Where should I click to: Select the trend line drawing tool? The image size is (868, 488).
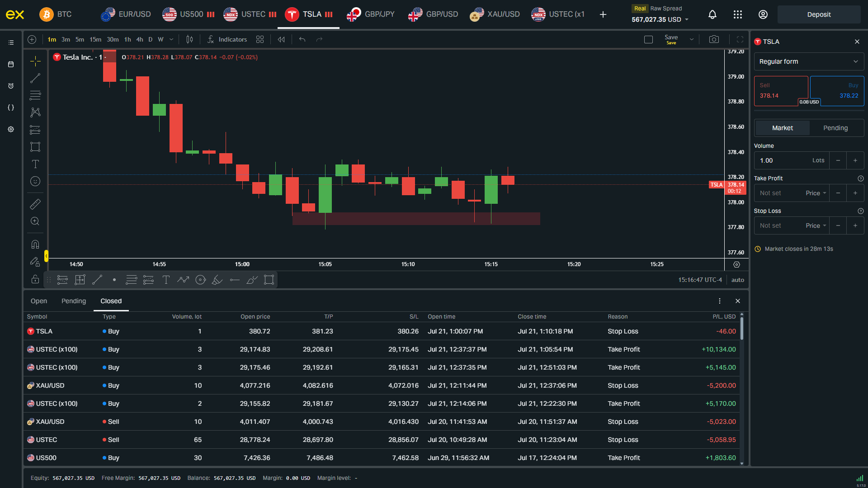tap(35, 78)
